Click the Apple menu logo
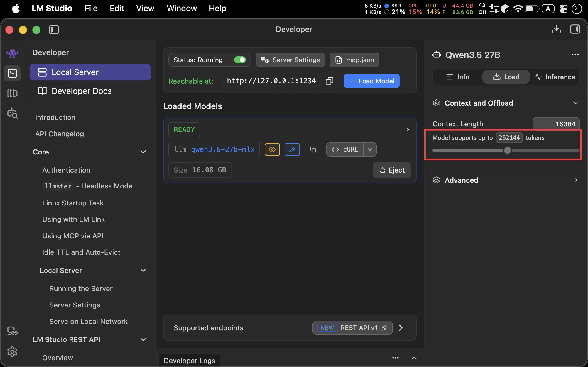 [x=16, y=8]
